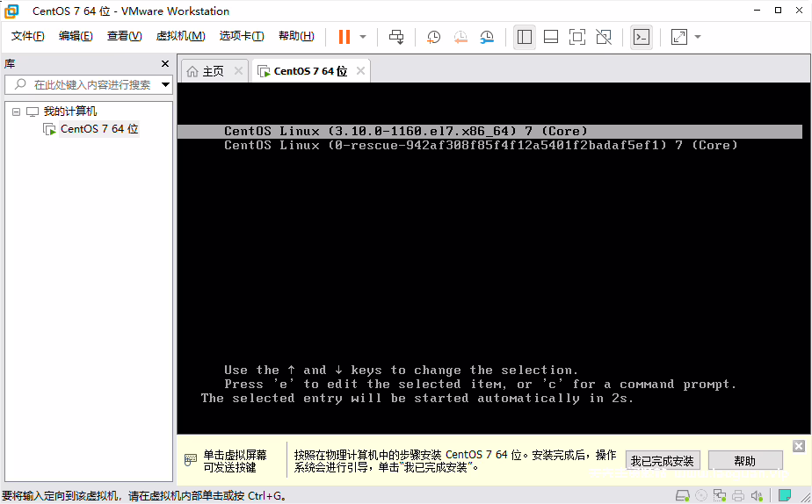Close the 主页 tab
The height and width of the screenshot is (504, 812).
tap(238, 71)
